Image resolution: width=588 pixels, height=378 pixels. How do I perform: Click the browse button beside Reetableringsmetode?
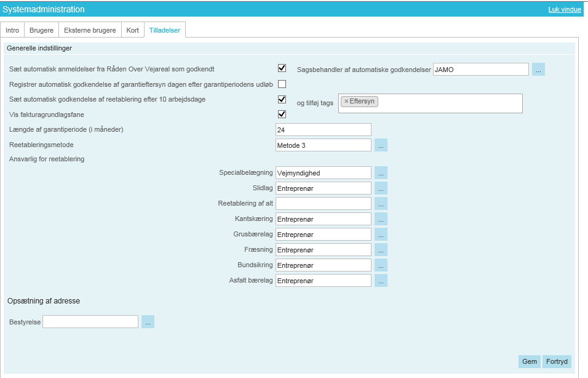click(x=381, y=145)
